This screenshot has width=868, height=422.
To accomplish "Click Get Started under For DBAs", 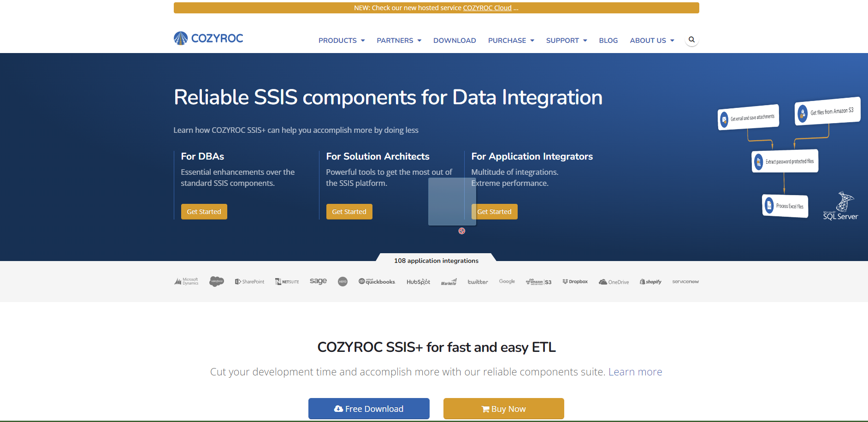I will pos(204,212).
